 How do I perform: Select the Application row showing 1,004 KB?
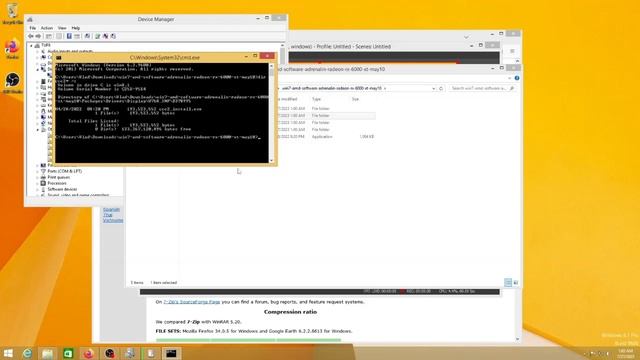327,137
